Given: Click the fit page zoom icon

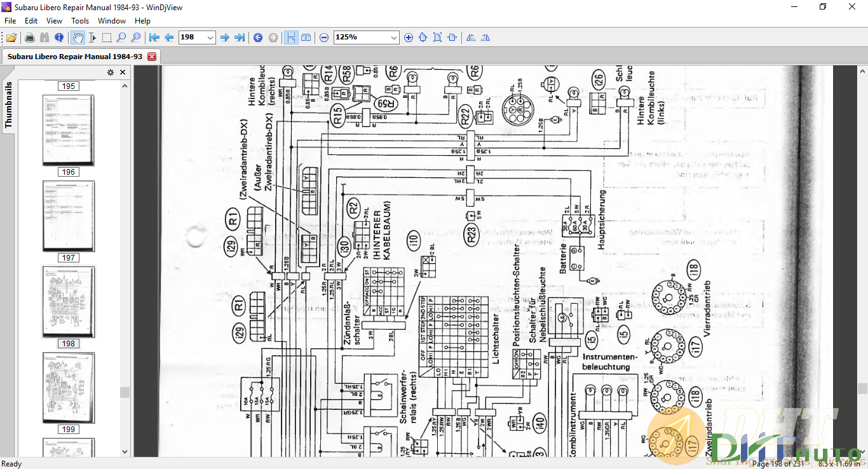Looking at the screenshot, I should click(x=437, y=37).
